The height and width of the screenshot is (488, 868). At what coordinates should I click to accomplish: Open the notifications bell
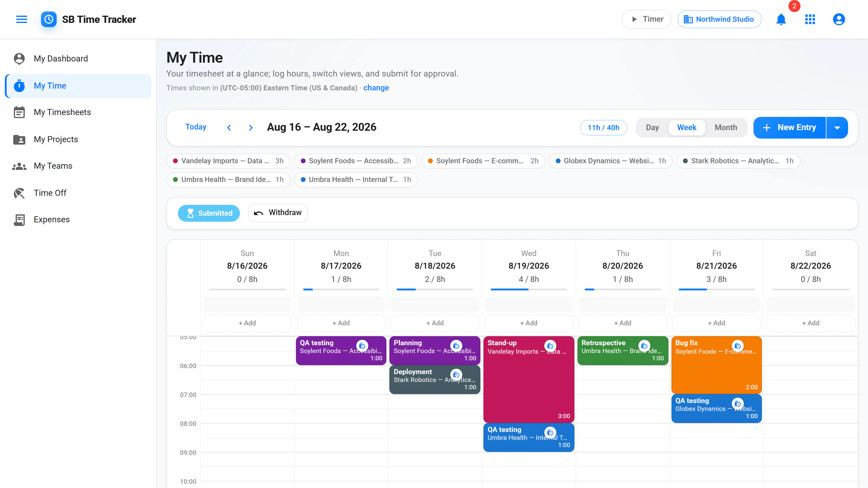click(x=781, y=19)
